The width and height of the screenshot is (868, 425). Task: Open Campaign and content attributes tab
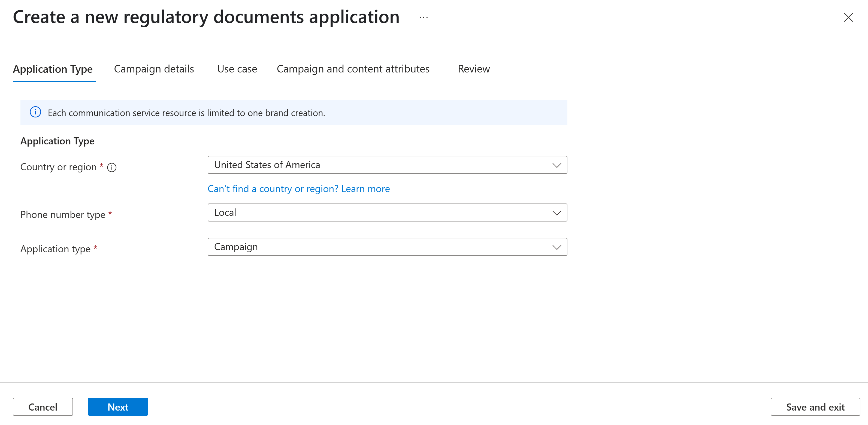pos(353,69)
